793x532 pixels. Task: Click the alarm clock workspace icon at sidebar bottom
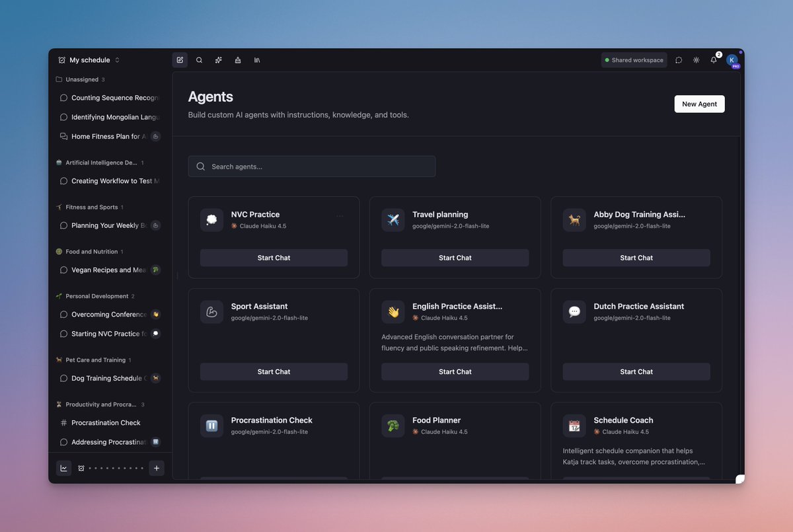pos(81,468)
